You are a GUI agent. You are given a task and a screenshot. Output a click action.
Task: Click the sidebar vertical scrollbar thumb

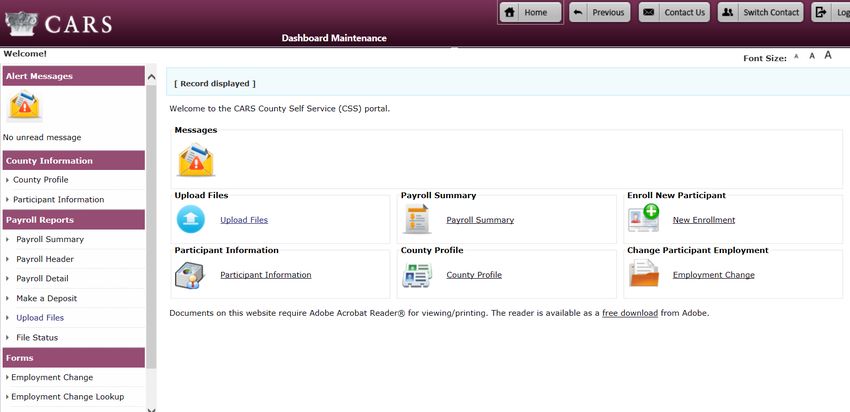click(151, 226)
